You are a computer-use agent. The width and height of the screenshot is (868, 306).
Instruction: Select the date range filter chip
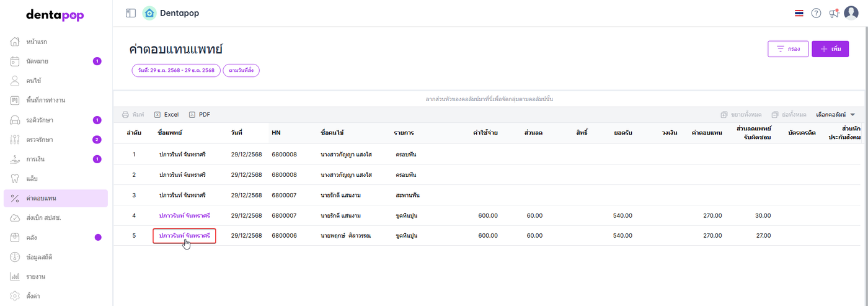tap(176, 71)
